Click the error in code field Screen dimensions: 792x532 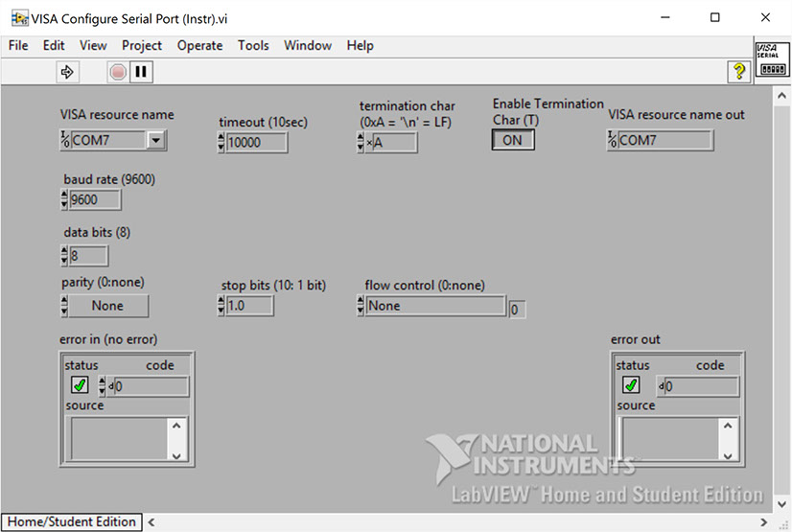point(151,386)
